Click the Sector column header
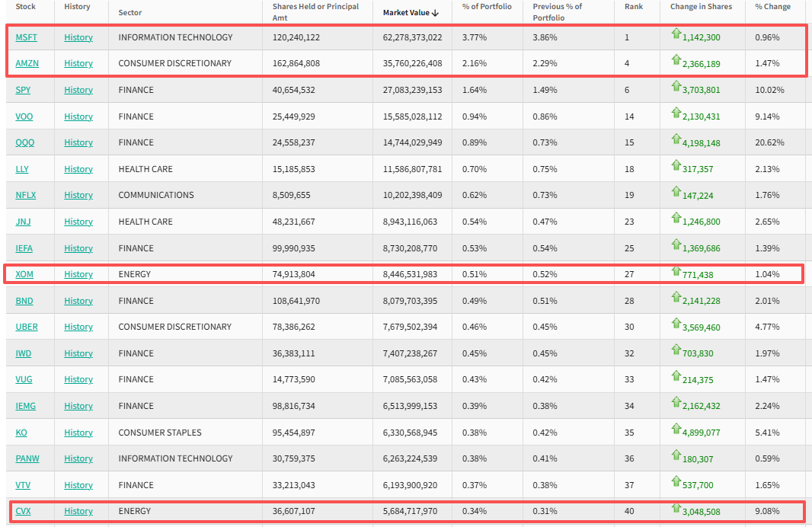This screenshot has width=812, height=527. click(130, 12)
